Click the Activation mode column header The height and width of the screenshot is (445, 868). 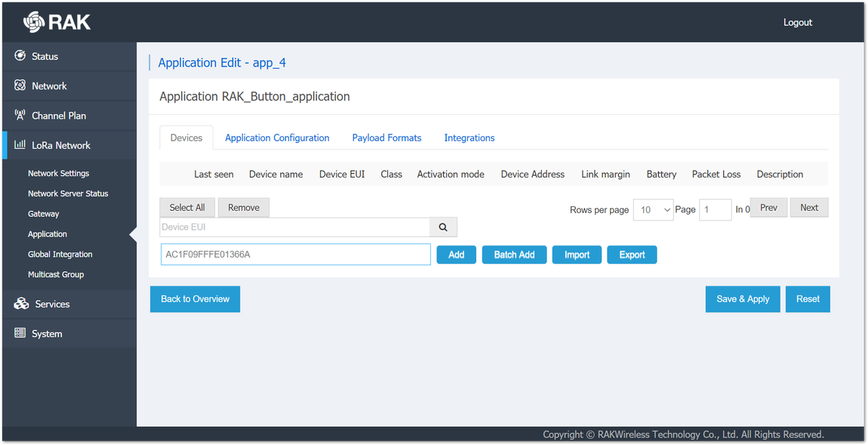coord(451,174)
